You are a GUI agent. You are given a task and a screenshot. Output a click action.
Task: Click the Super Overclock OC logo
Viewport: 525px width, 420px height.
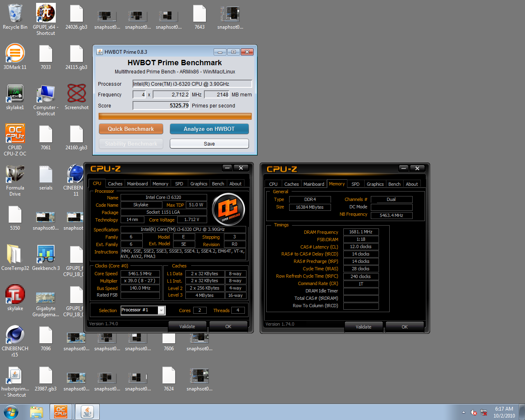click(228, 209)
